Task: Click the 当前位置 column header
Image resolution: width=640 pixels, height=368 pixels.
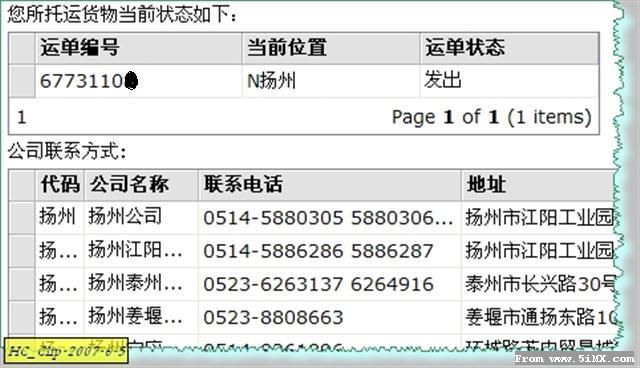Action: (331, 49)
